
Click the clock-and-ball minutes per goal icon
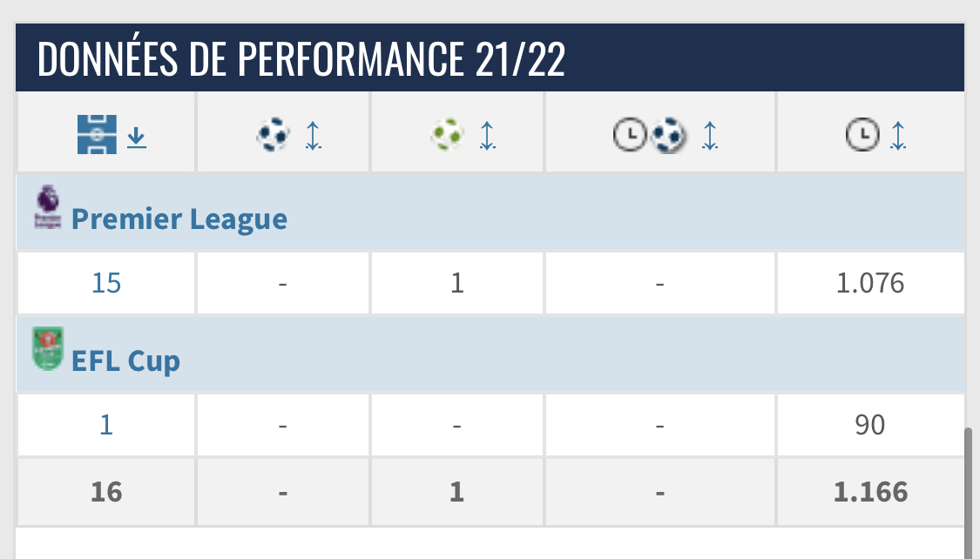click(x=650, y=135)
